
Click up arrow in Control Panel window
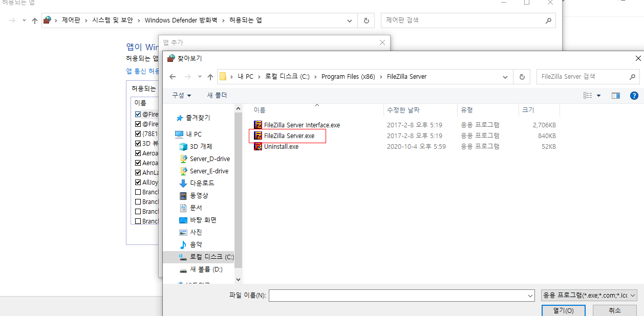34,21
